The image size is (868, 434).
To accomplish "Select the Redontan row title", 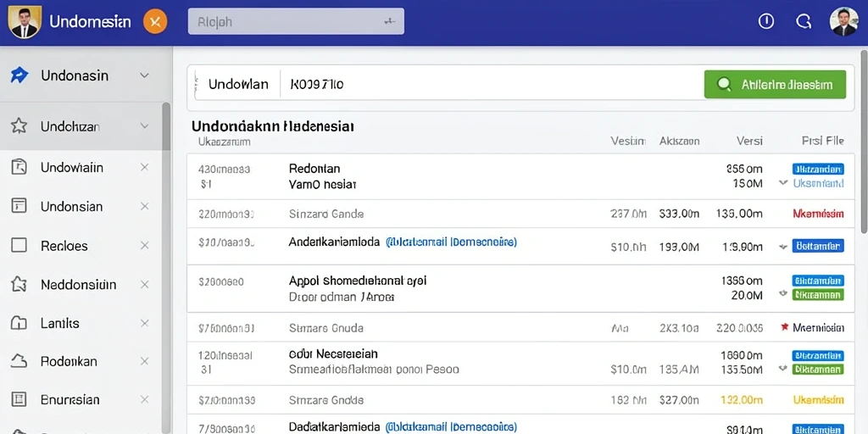I will 314,169.
